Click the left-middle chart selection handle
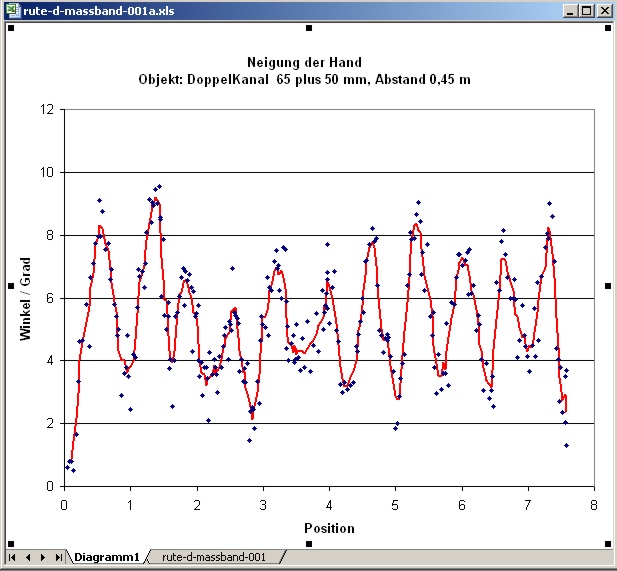 pyautogui.click(x=10, y=286)
